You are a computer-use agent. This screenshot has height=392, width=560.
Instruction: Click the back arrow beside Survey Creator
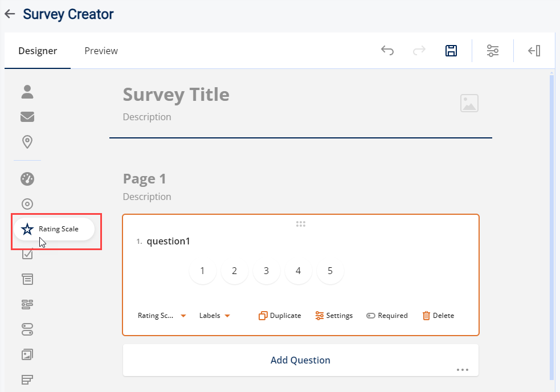10,14
